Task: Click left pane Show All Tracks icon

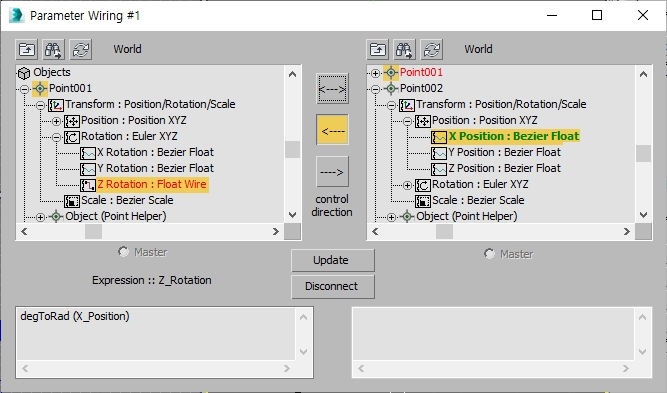Action: [27, 50]
